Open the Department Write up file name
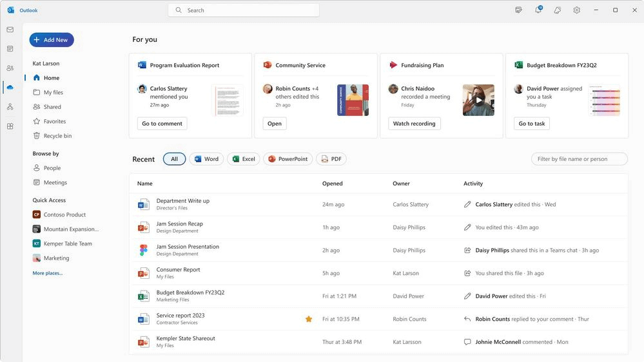The height and width of the screenshot is (362, 644). coord(183,201)
